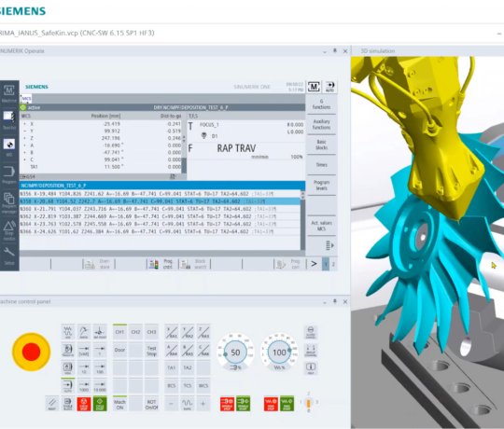
Task: Select AUTO mode key on control panel
Action: [x=68, y=386]
